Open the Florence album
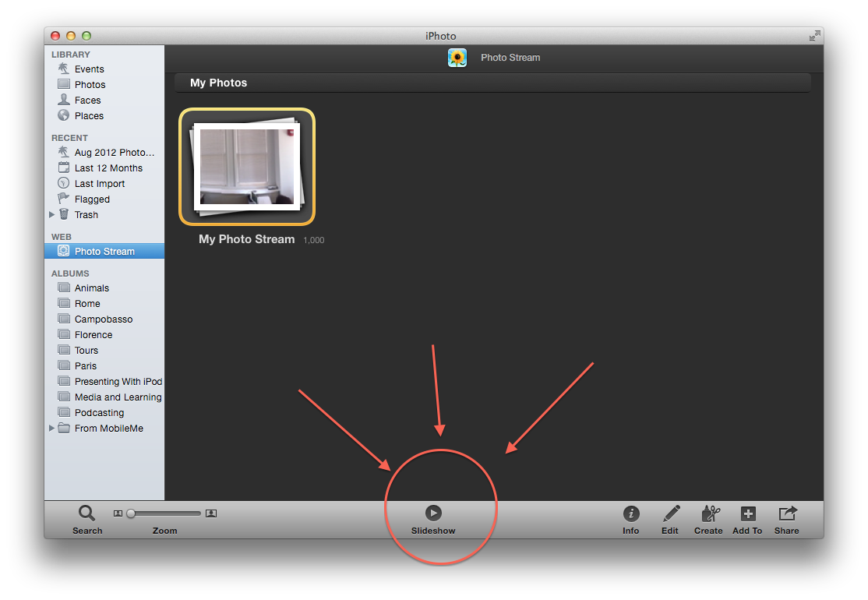This screenshot has height=600, width=868. click(104, 334)
